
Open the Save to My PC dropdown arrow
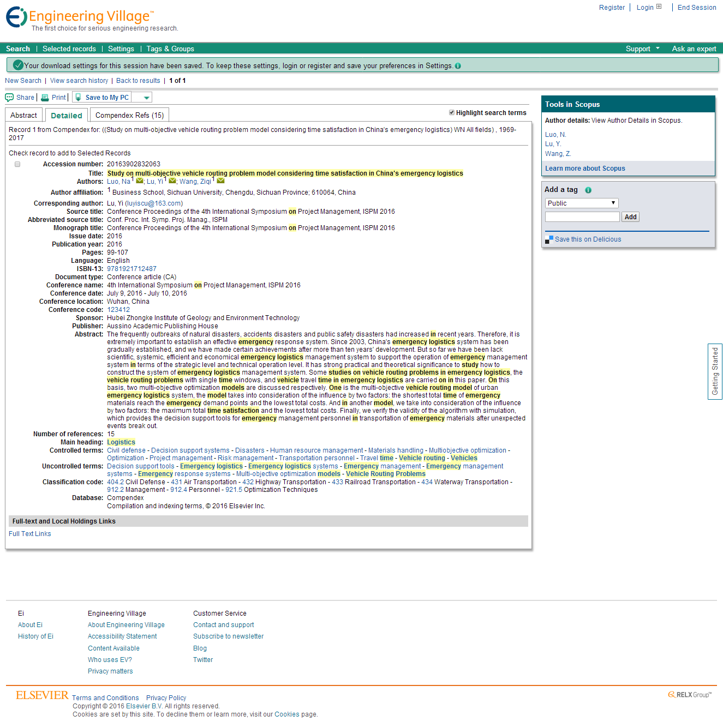[x=146, y=98]
